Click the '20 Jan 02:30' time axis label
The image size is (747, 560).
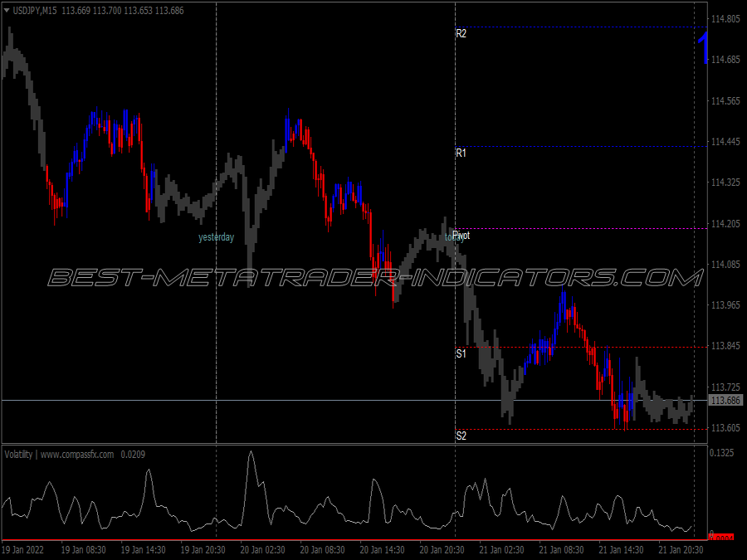[x=262, y=550]
